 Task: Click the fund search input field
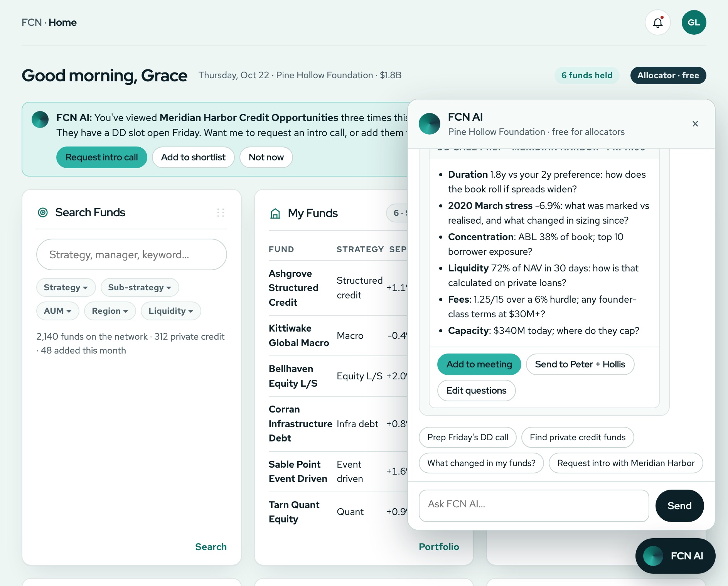[131, 254]
